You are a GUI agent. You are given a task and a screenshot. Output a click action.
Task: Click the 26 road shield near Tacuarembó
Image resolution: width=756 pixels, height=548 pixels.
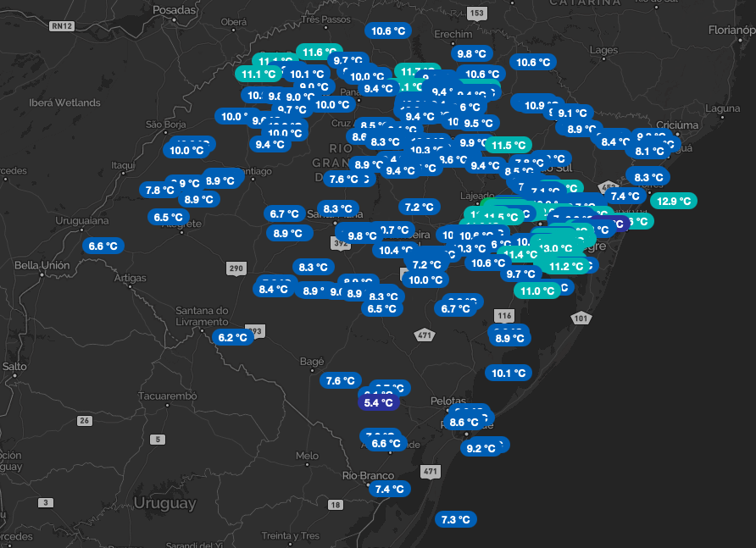pos(85,420)
